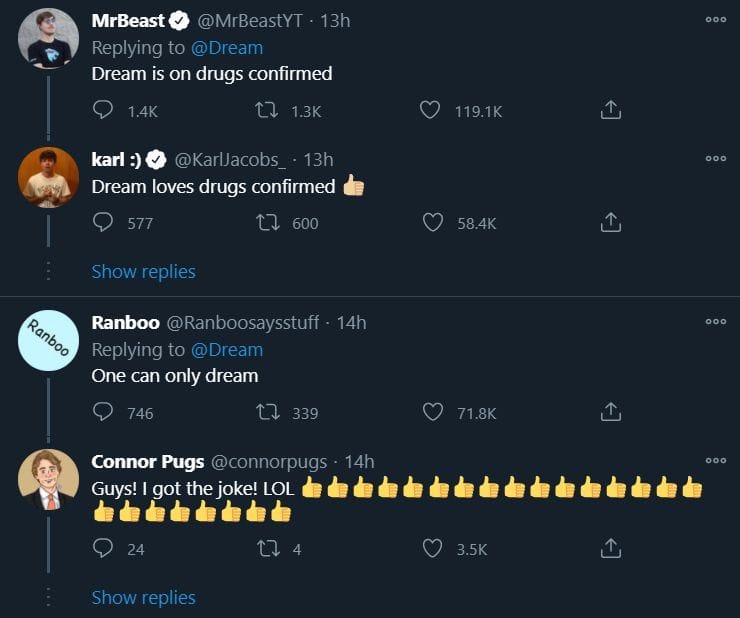Screen dimensions: 740x618
Task: Open the @Dream mention in Ranboo's tweet
Action: click(226, 350)
